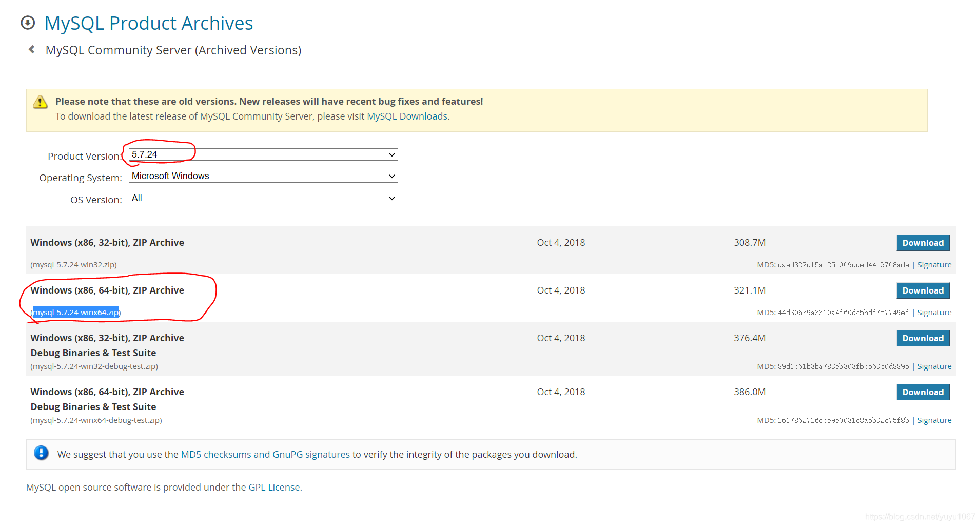Click MySQL Community Server (Archived Versions) heading

pos(173,50)
